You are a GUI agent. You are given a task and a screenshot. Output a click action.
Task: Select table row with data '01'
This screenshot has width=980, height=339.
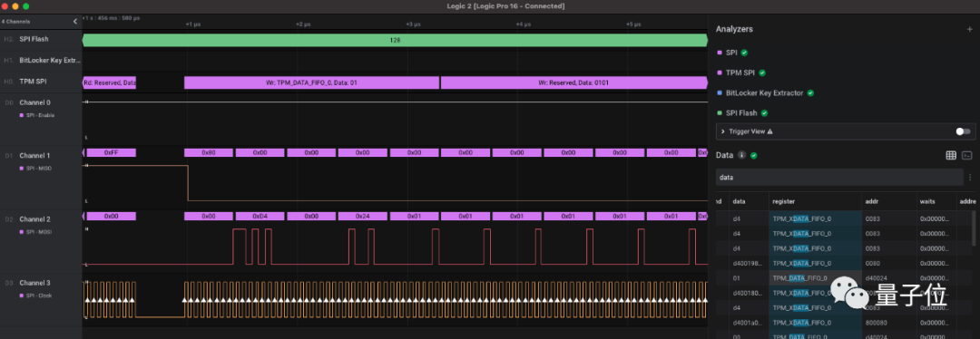tap(846, 278)
